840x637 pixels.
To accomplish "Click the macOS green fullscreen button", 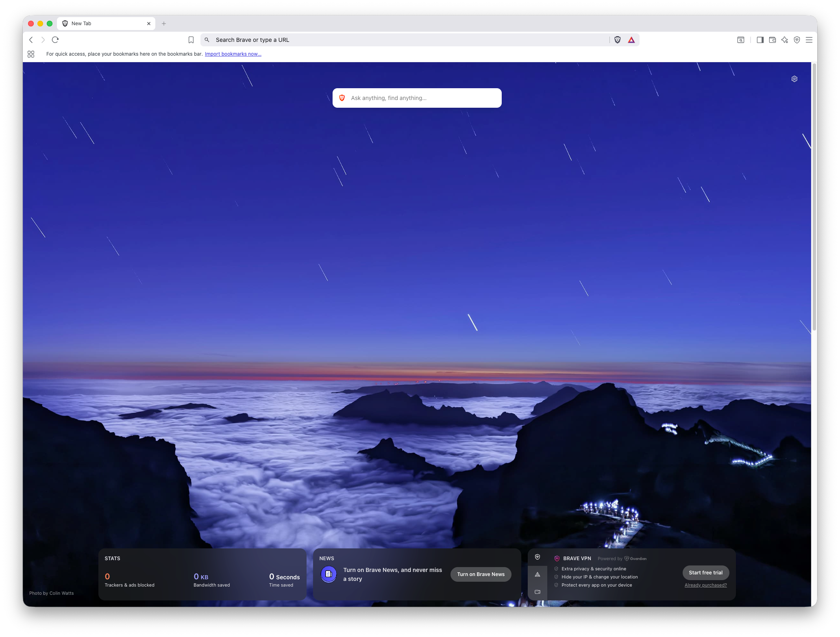I will click(50, 24).
